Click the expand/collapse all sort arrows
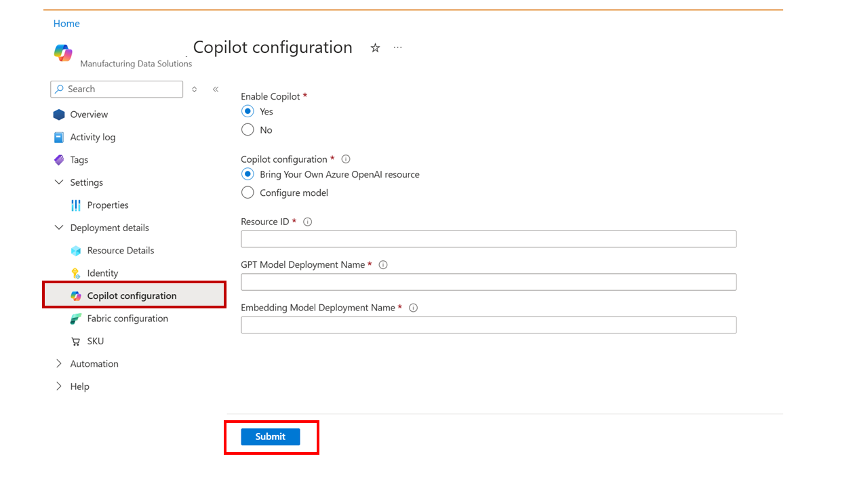This screenshot has height=488, width=868. tap(195, 89)
